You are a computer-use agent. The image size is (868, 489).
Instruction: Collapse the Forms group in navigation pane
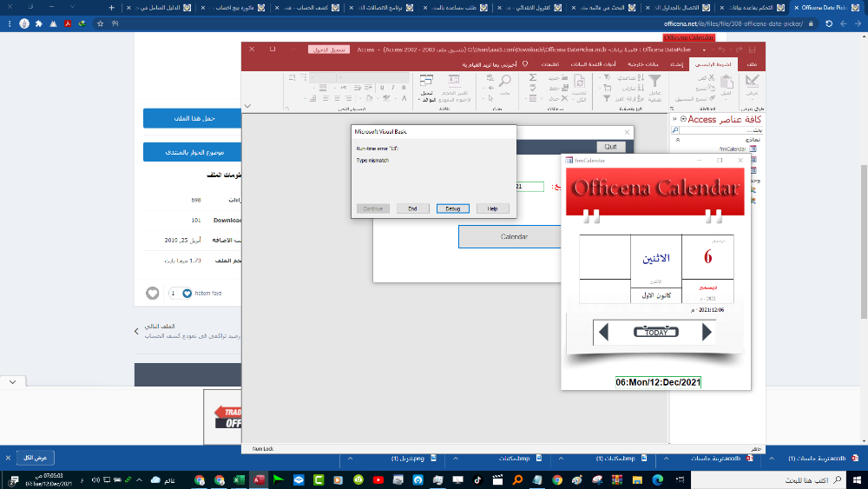coord(678,140)
